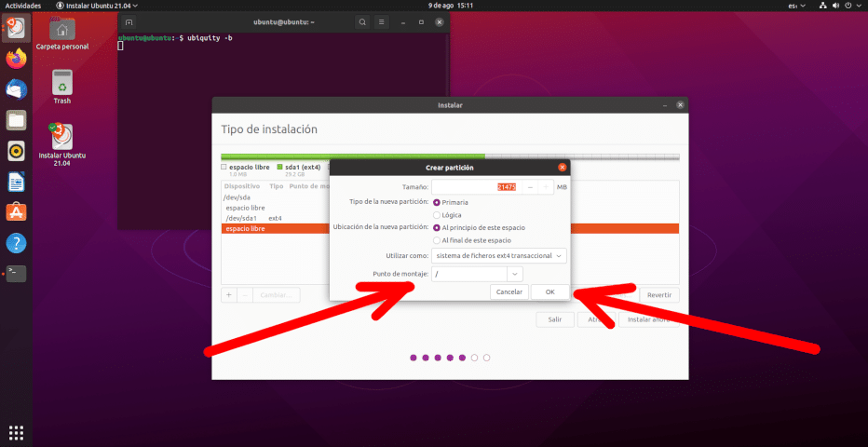Open Files manager from the dock
This screenshot has height=447, width=868.
(x=16, y=120)
